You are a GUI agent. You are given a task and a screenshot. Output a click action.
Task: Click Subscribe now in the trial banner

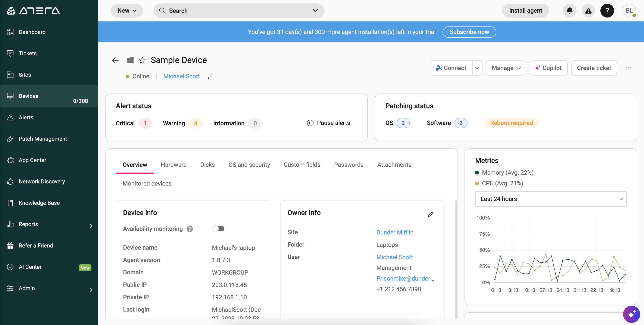pyautogui.click(x=469, y=32)
